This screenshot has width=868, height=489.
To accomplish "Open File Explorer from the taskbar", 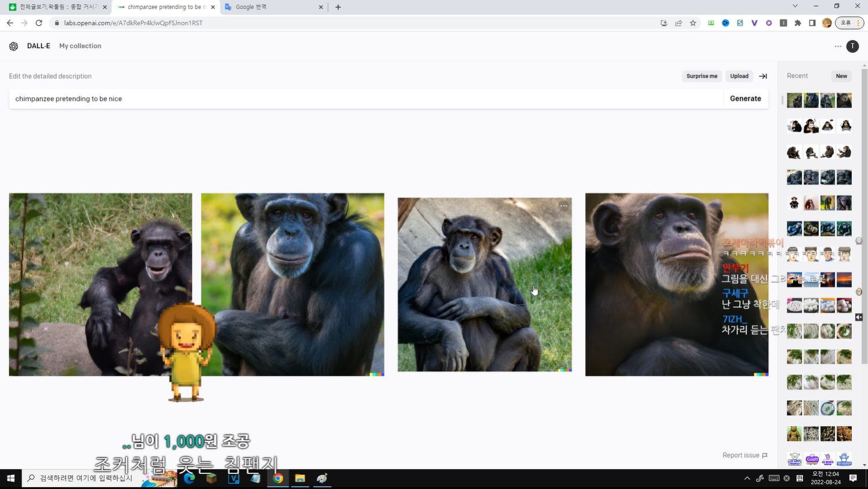I will [300, 479].
